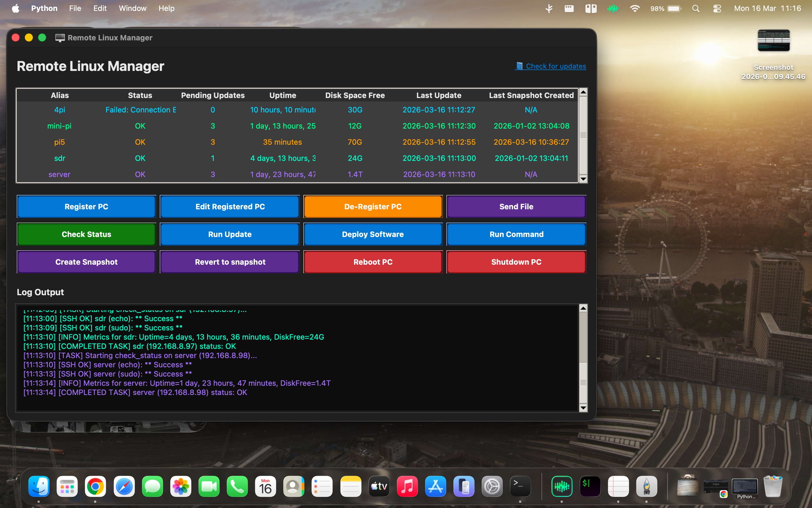The image size is (812, 508).
Task: Open the Terminal app in Dock
Action: tap(520, 486)
